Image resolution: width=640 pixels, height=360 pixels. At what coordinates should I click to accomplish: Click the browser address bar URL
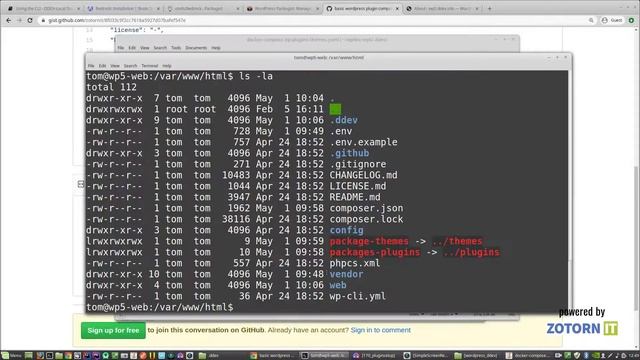coord(117,20)
